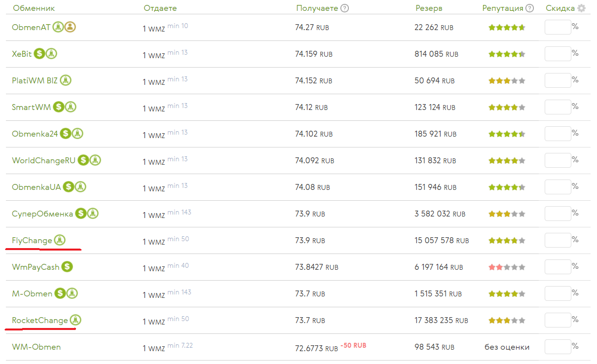Click the question mark beside Репутация
This screenshot has width=597, height=364.
(530, 8)
